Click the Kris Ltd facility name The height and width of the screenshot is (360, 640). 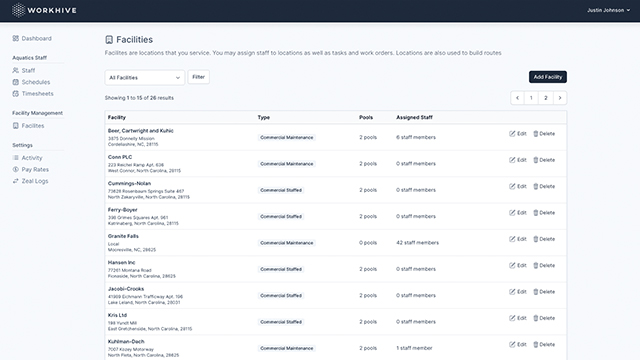117,315
